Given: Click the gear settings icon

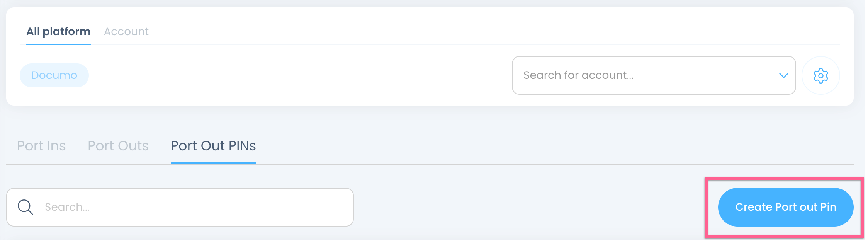Looking at the screenshot, I should pyautogui.click(x=820, y=75).
